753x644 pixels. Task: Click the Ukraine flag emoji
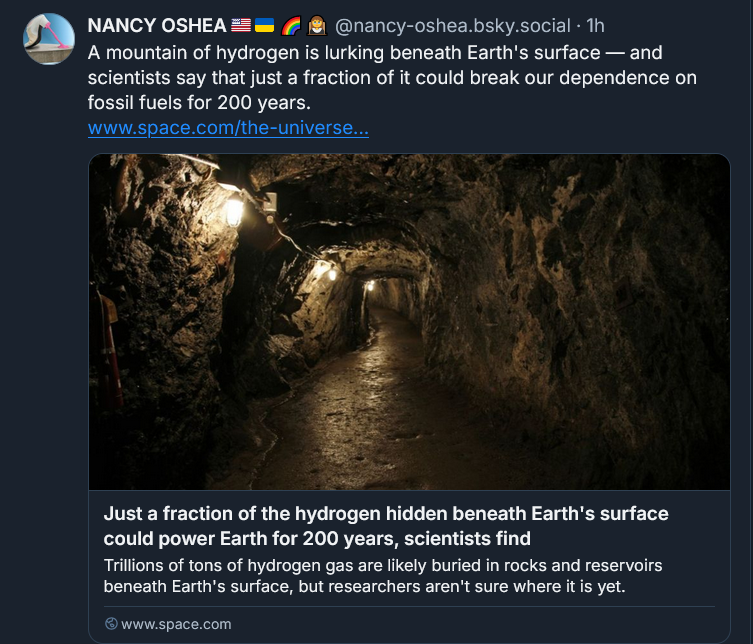(x=264, y=25)
